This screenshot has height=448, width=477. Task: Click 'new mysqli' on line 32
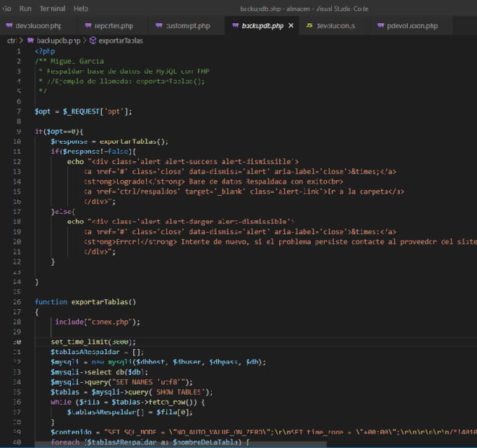[x=112, y=362]
